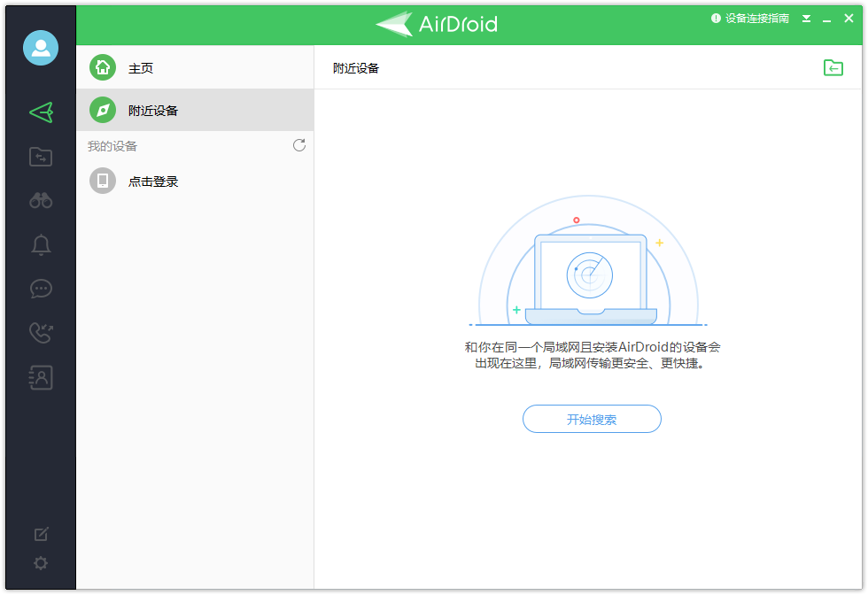
Task: Select 附近设备 in the list
Action: point(195,110)
